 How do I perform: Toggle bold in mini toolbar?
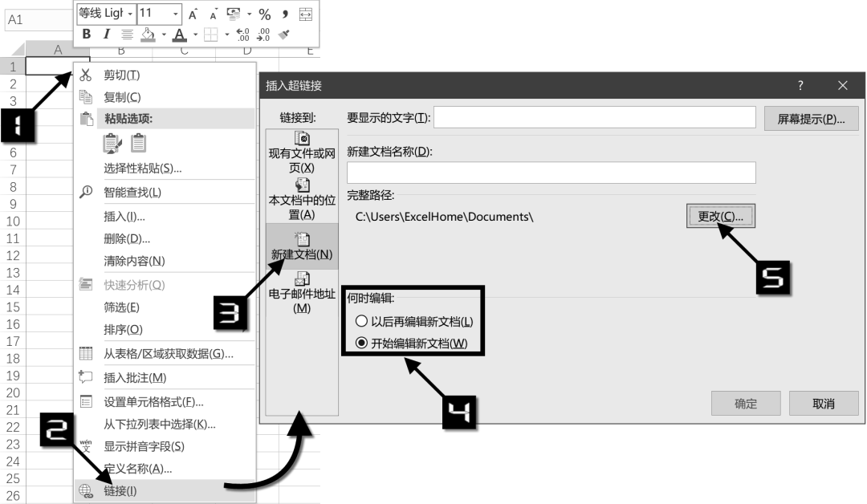[86, 35]
